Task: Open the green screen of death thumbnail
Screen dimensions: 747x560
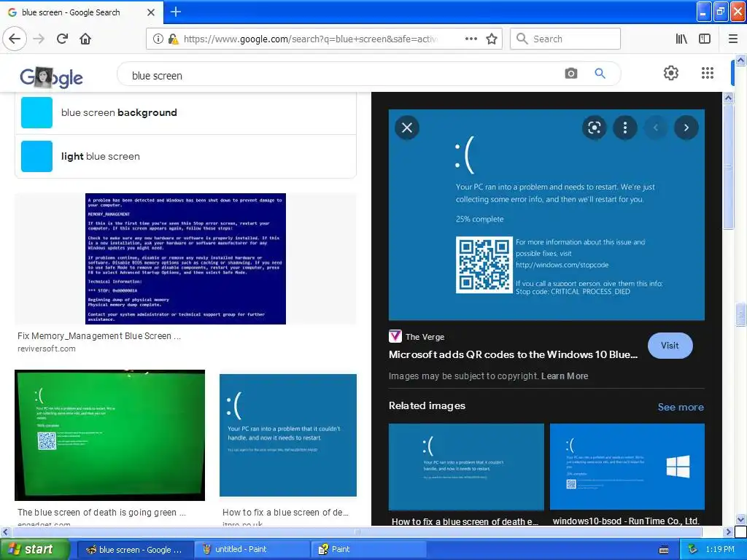Action: [109, 435]
